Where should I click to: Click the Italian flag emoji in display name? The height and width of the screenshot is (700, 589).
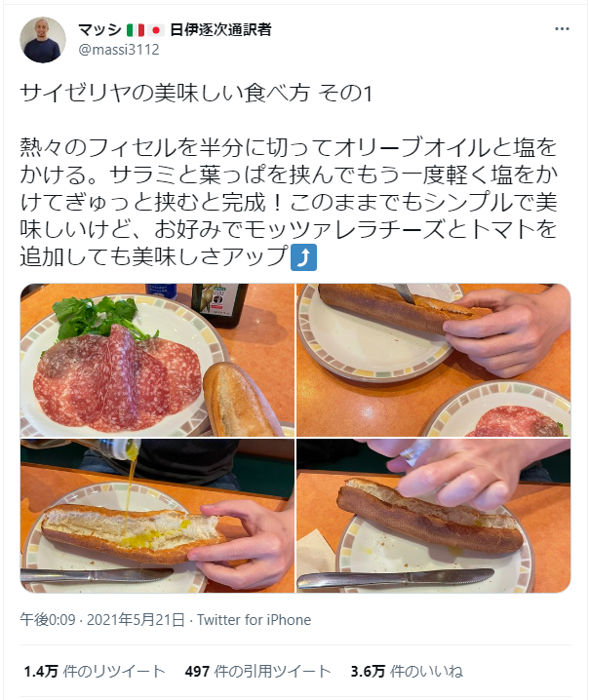point(136,30)
